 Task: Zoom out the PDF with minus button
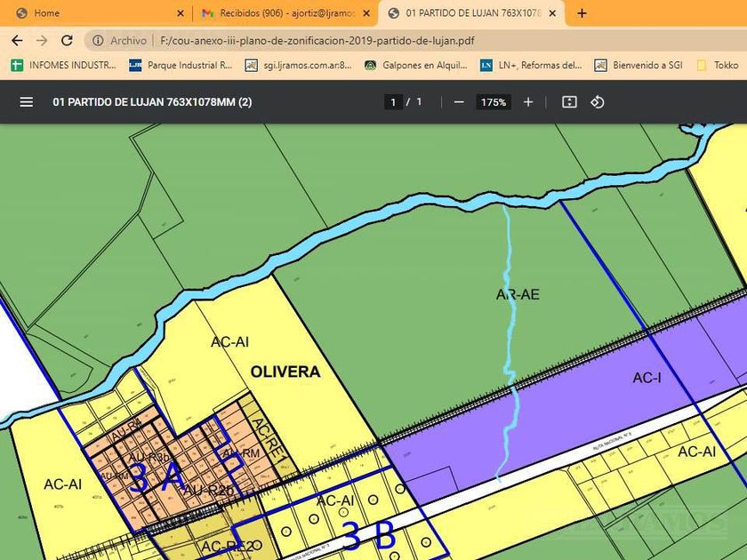pos(459,102)
